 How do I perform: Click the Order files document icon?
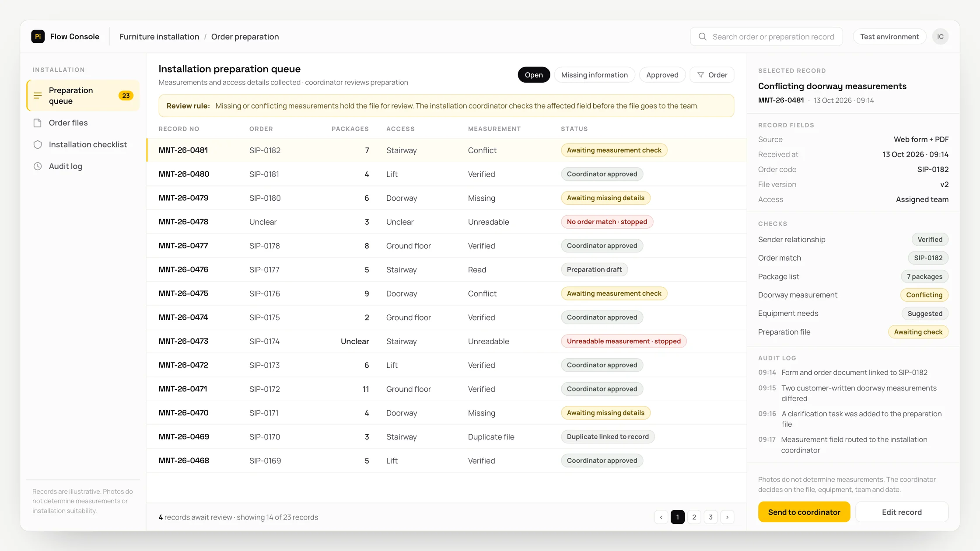[38, 123]
